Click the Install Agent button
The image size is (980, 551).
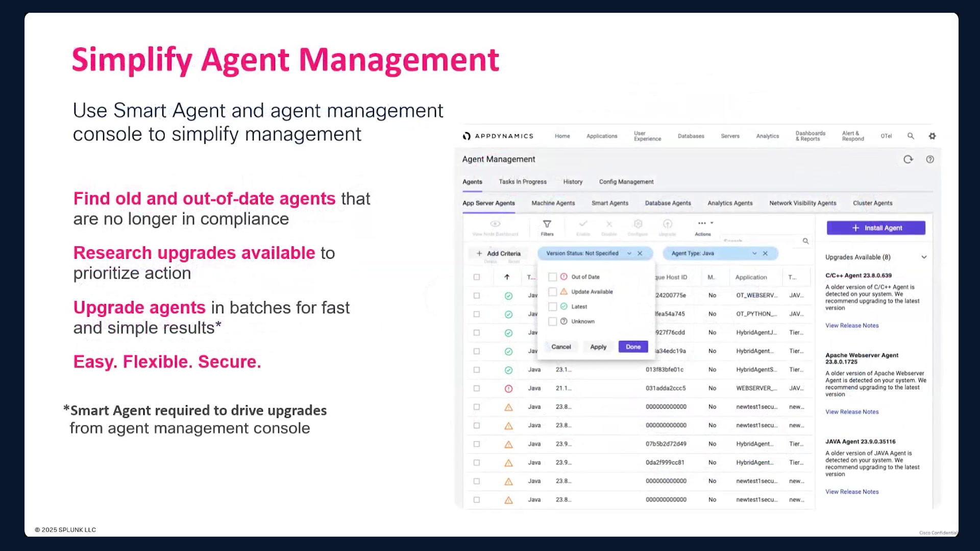(876, 228)
